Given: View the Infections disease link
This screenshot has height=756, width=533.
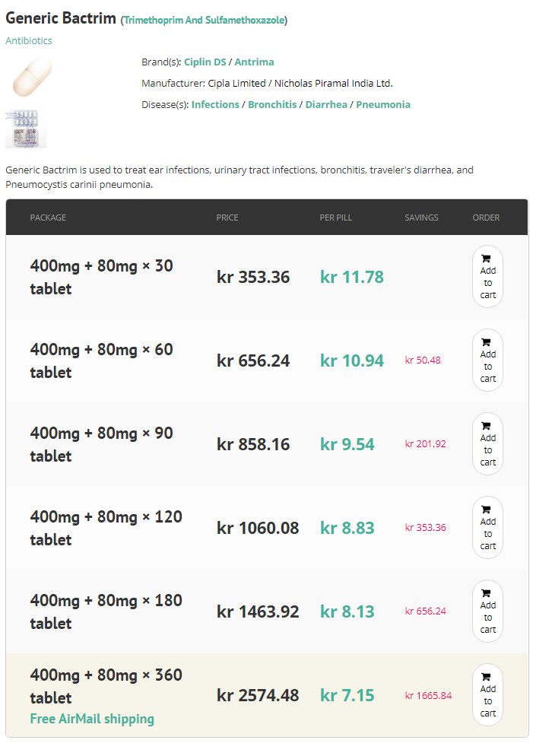Looking at the screenshot, I should click(215, 104).
